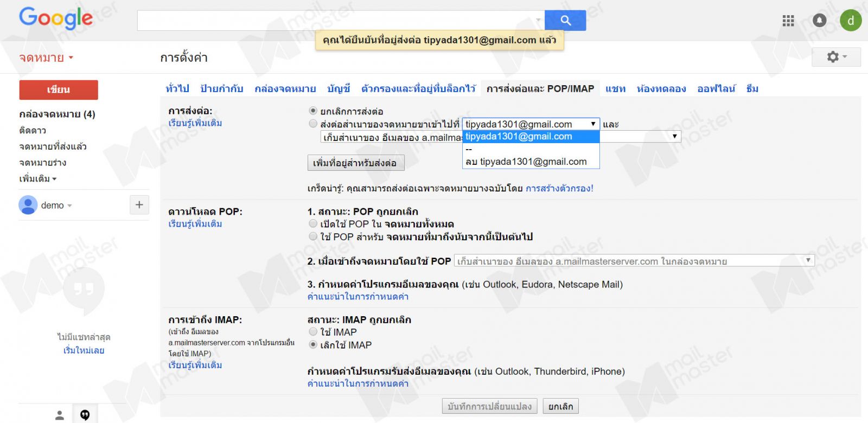
Task: Switch to the ป้ายกำกับ tab
Action: [x=221, y=88]
